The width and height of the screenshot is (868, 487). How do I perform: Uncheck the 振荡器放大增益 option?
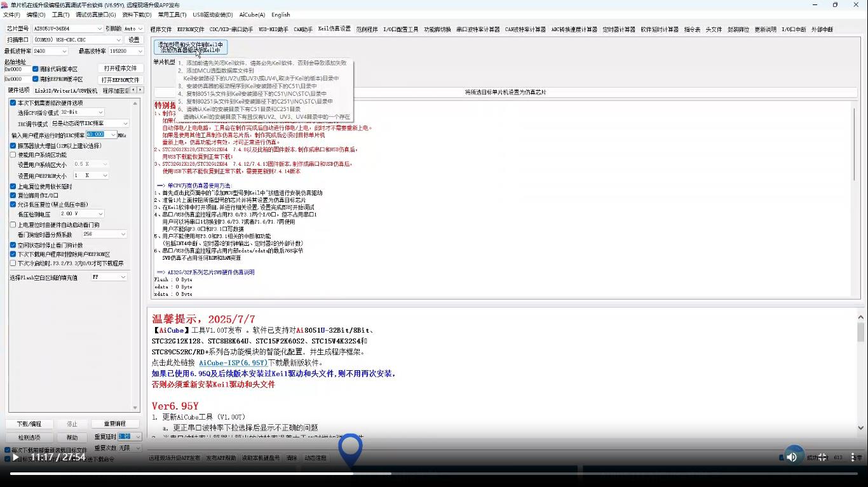pyautogui.click(x=14, y=145)
